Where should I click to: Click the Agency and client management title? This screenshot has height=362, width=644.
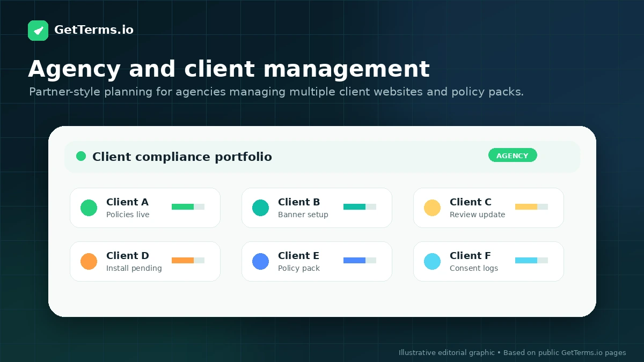(x=229, y=69)
